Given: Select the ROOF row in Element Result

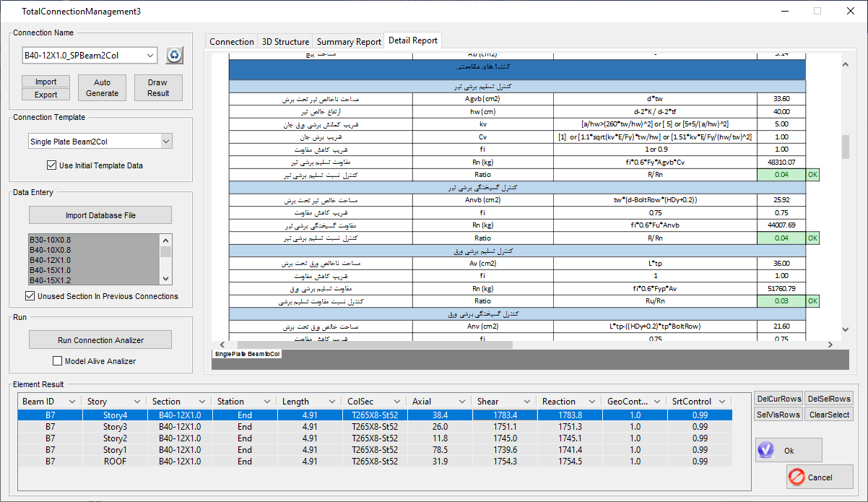Looking at the screenshot, I should [115, 462].
